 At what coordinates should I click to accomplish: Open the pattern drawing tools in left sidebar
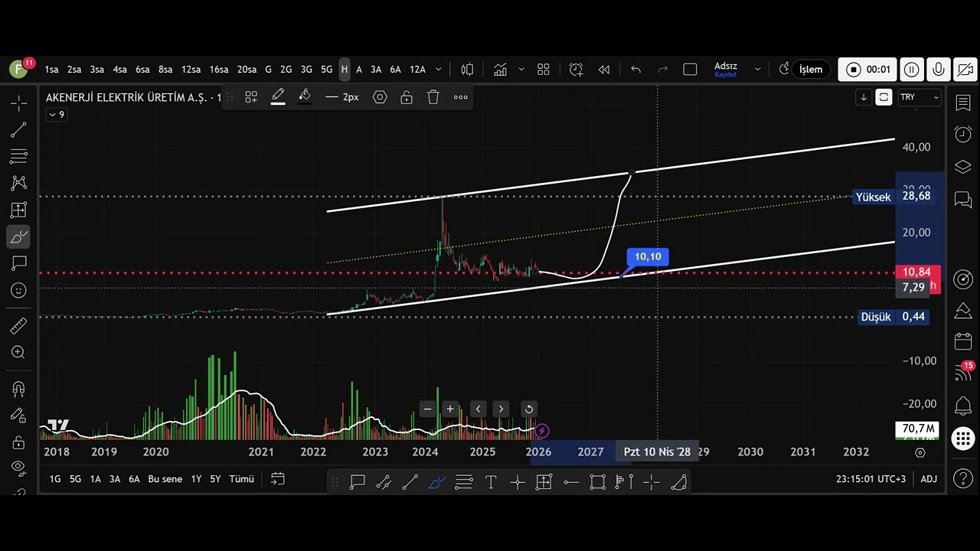pyautogui.click(x=18, y=183)
